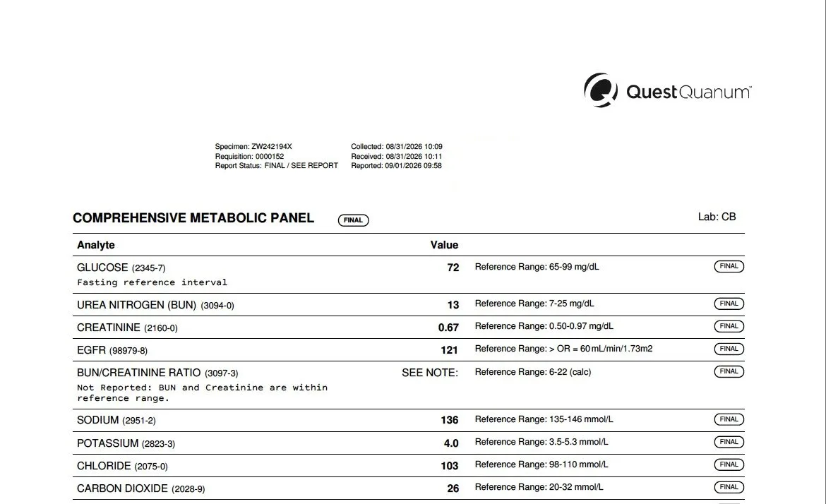The width and height of the screenshot is (826, 504).
Task: Click the FINAL badge in the Creatinine row
Action: pyautogui.click(x=729, y=327)
